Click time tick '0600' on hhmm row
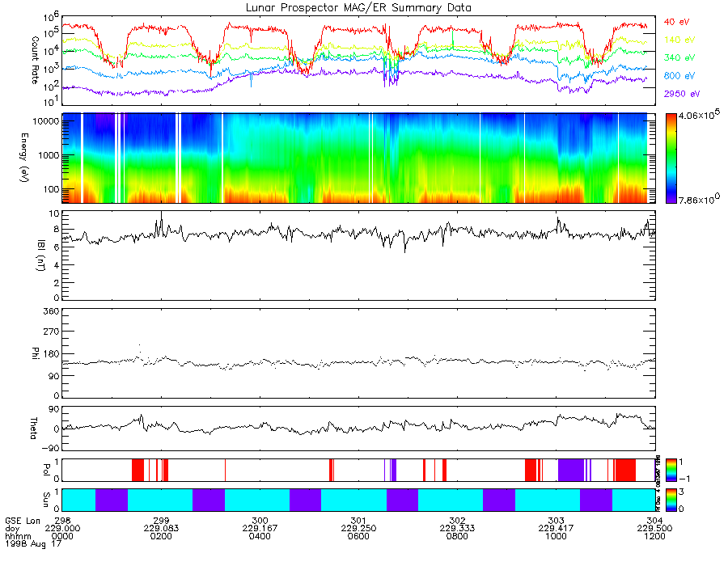 click(358, 536)
